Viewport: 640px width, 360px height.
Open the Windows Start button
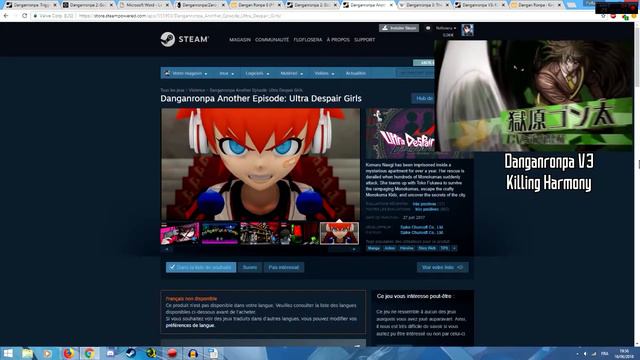pos(7,353)
